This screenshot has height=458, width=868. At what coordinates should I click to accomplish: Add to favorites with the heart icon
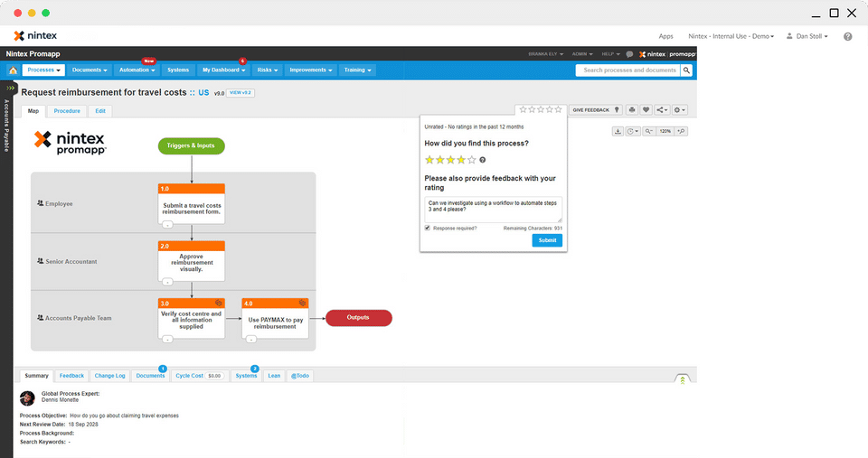pyautogui.click(x=646, y=110)
